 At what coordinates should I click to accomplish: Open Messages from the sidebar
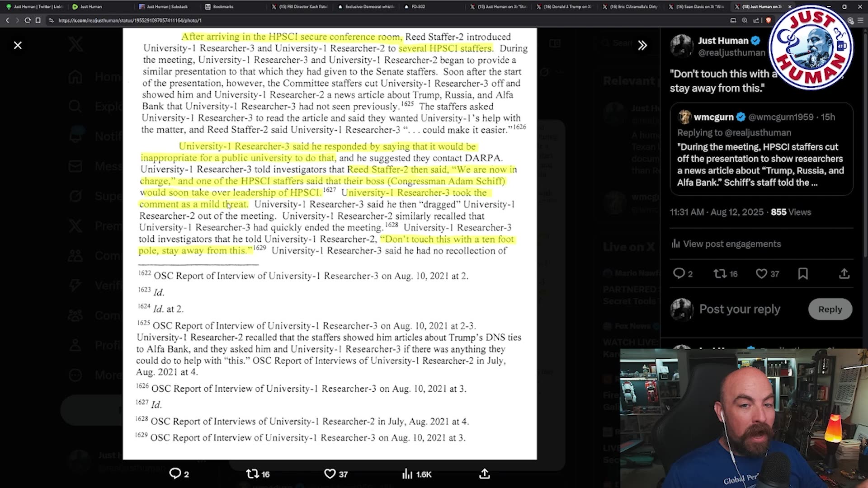coord(75,166)
